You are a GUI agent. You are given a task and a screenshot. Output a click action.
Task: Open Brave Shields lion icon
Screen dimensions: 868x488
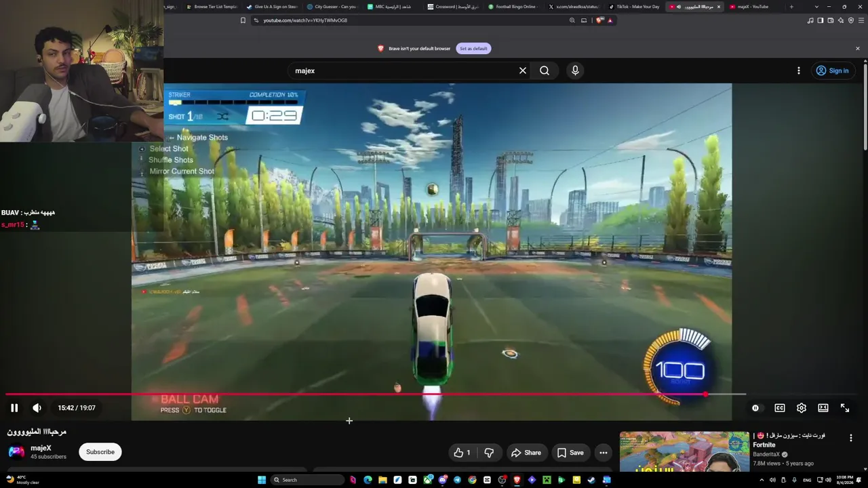[x=599, y=20]
